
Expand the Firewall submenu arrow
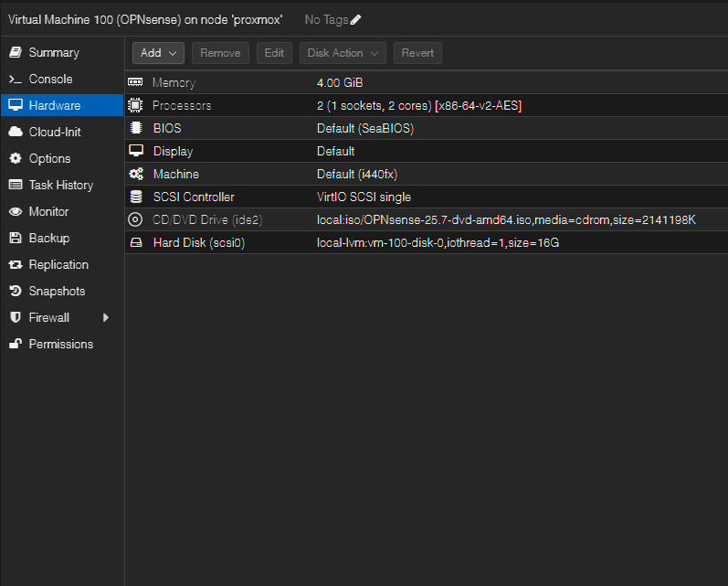[105, 317]
